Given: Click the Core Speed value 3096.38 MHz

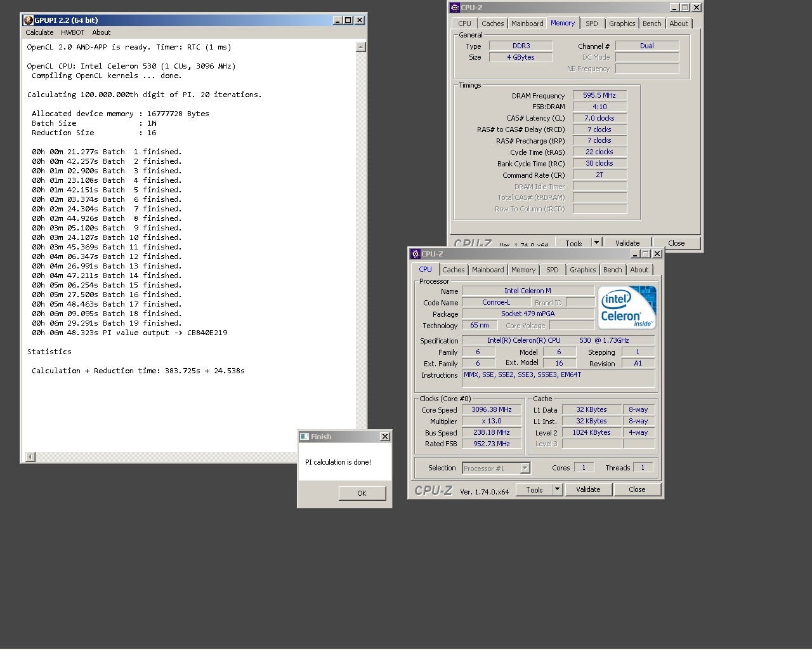Looking at the screenshot, I should (492, 410).
